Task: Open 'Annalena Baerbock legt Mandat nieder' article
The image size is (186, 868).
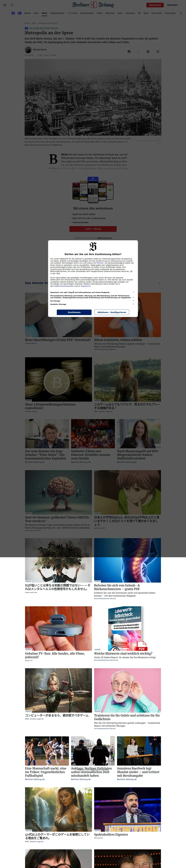Action: 138,772
